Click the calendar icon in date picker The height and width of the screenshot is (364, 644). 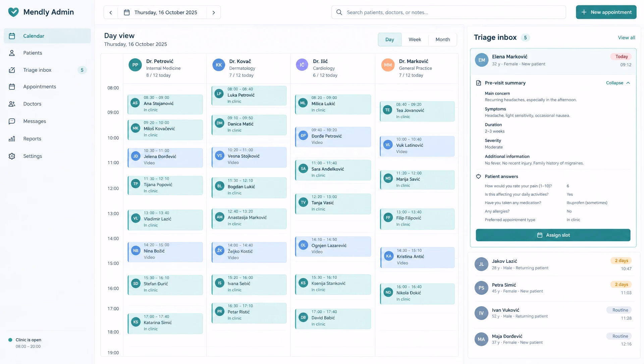tap(127, 12)
